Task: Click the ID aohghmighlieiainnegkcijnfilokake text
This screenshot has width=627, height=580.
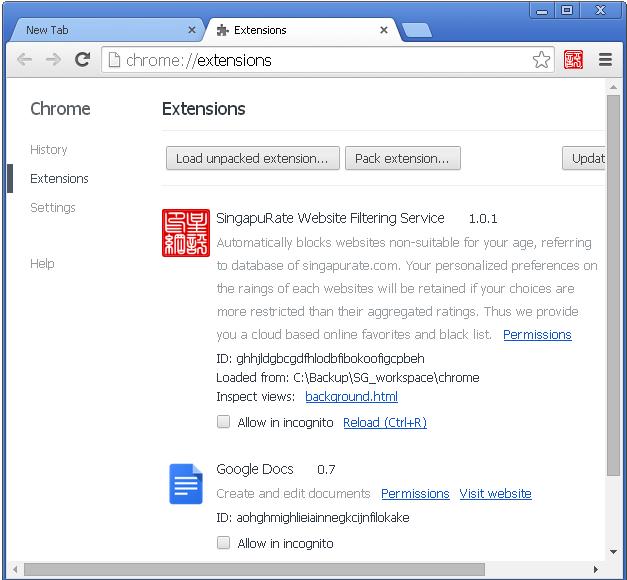Action: click(313, 518)
